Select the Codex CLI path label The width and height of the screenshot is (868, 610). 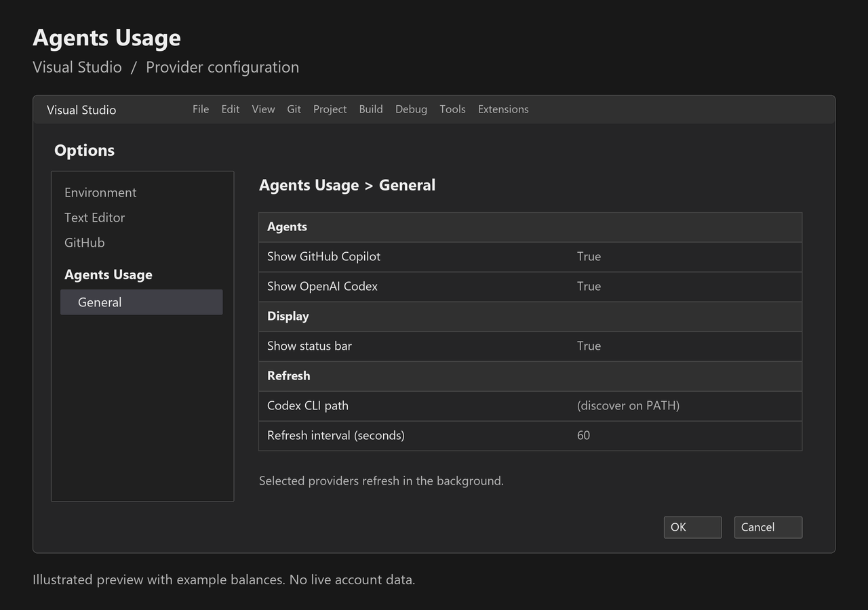pyautogui.click(x=308, y=405)
